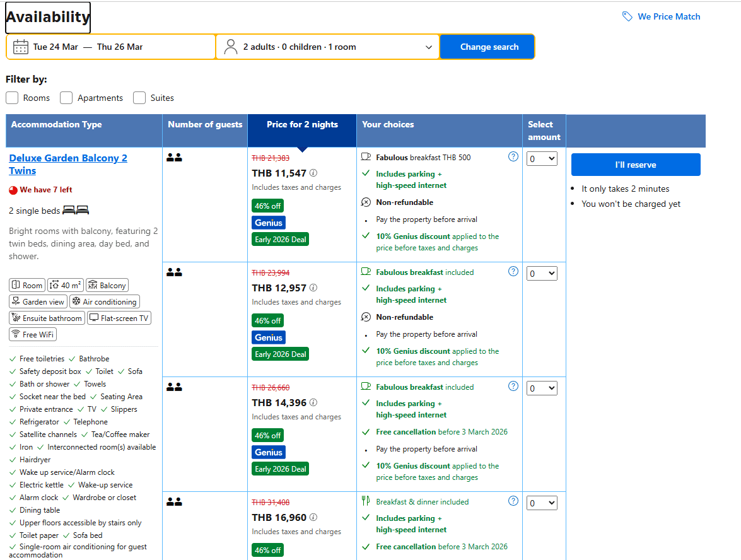The image size is (741, 560).
Task: Open the calendar icon in the date field
Action: (21, 47)
